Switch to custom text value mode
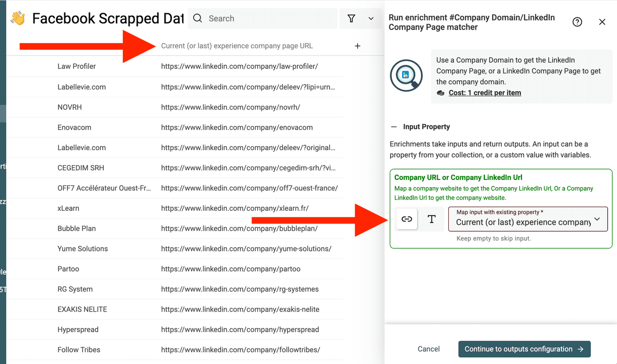 pos(431,219)
